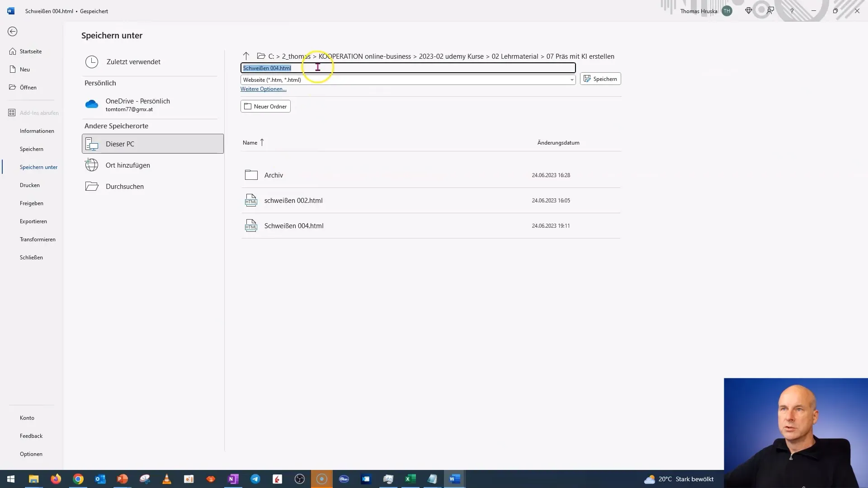Select Speichern unter in the sidebar

click(x=38, y=167)
